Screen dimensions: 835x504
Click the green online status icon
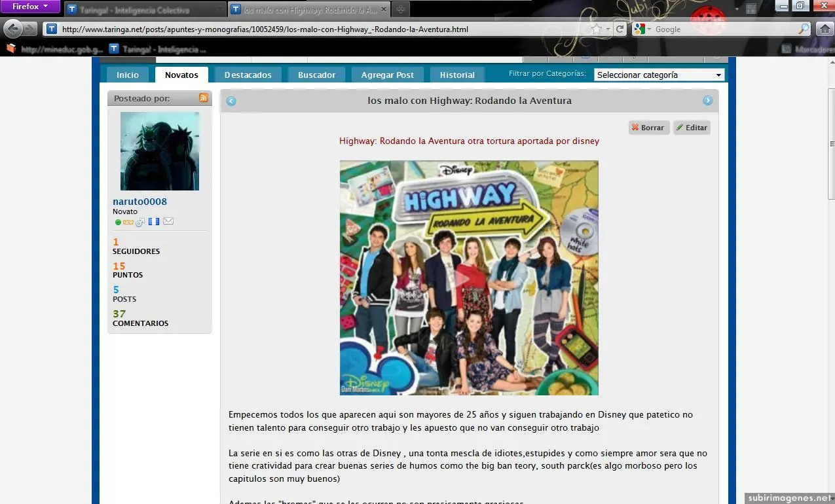(118, 222)
